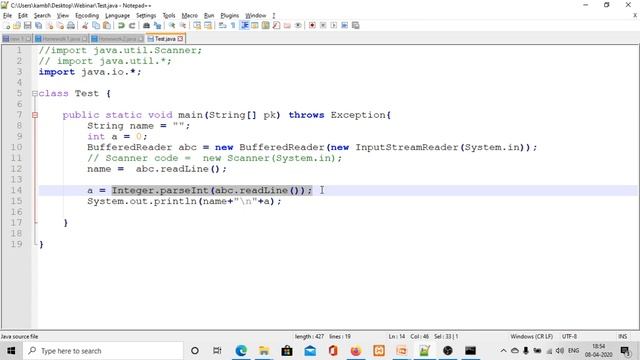Click UTF-8 encoding in the status bar

(x=569, y=336)
